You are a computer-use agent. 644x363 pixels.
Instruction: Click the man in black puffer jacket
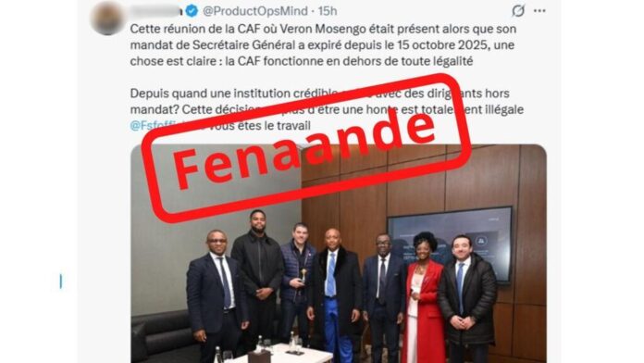467,299
